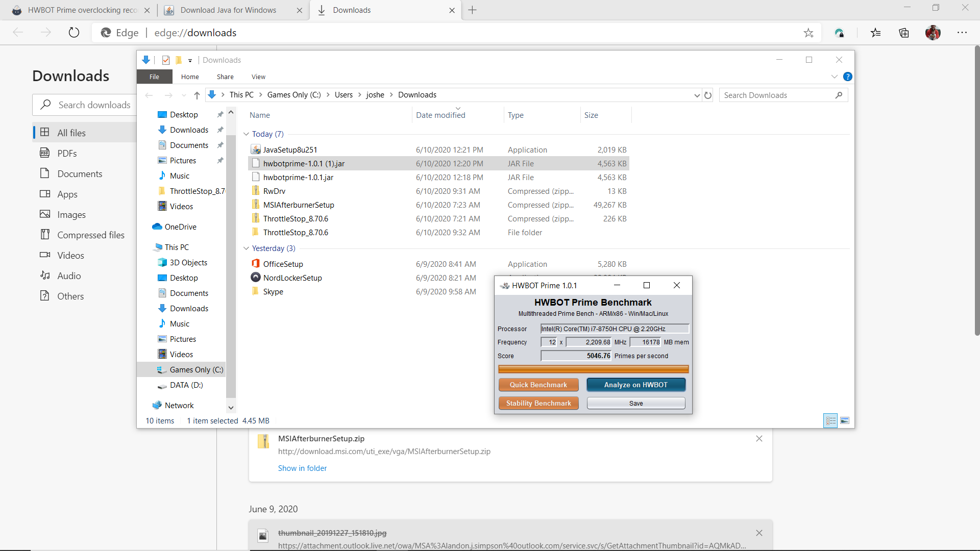Select Audio filter in Edge downloads
This screenshot has width=980, height=551.
point(69,275)
